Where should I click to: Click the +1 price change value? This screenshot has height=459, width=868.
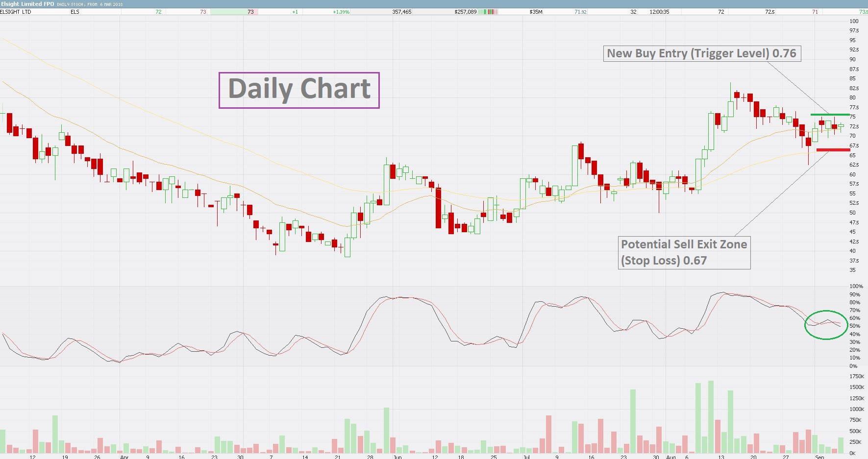click(x=295, y=12)
